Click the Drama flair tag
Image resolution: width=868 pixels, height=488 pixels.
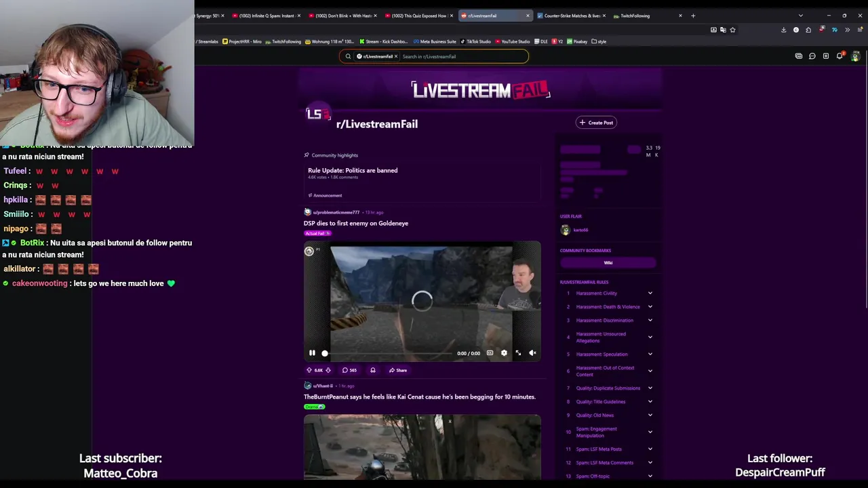tap(314, 407)
